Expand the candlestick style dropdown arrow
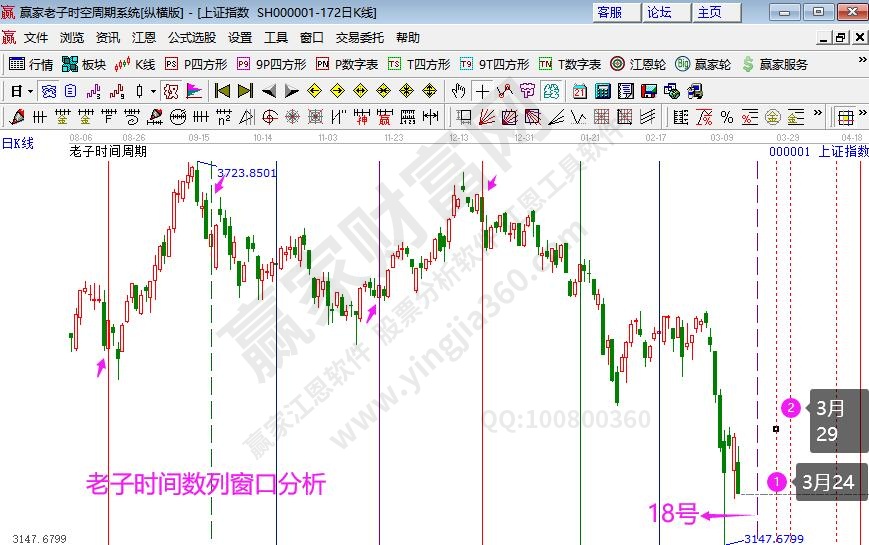This screenshot has width=869, height=545. click(154, 91)
